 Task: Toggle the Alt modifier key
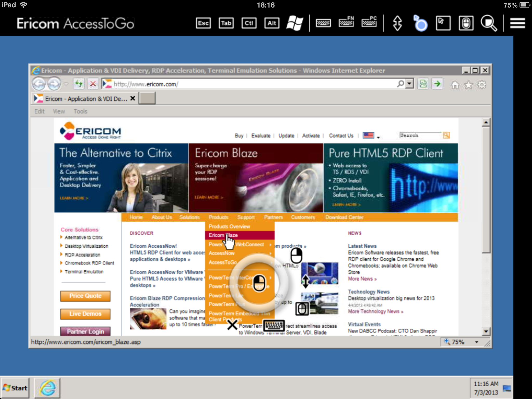point(272,23)
